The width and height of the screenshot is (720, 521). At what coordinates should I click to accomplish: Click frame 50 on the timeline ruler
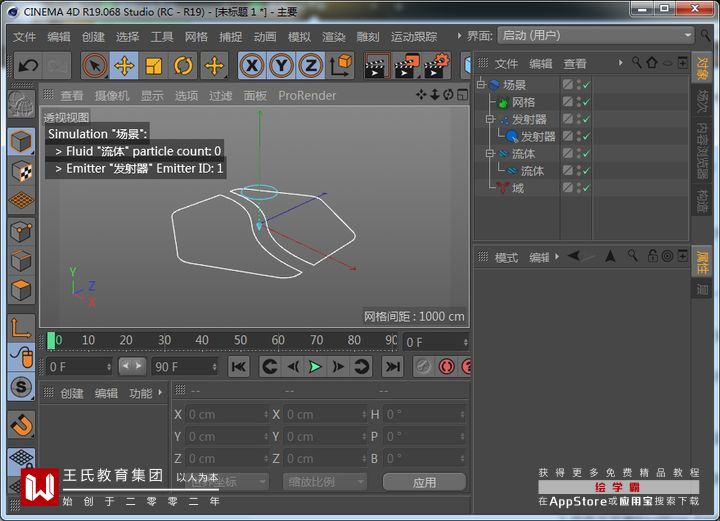(241, 340)
